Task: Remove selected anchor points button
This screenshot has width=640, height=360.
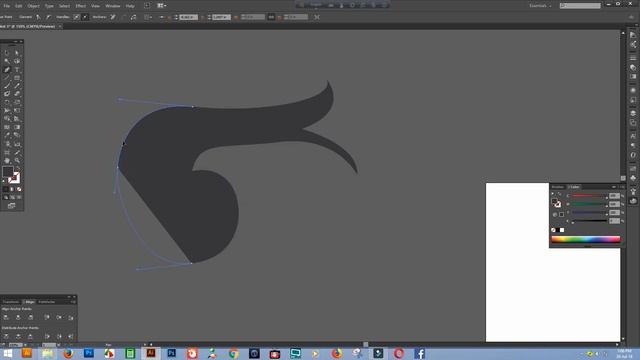Action: click(113, 17)
